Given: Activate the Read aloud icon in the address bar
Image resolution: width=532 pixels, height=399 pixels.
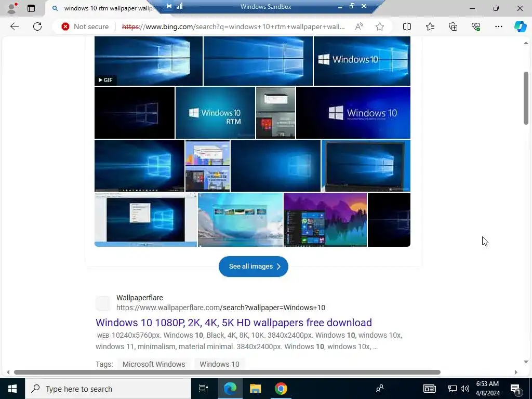Looking at the screenshot, I should click(359, 26).
